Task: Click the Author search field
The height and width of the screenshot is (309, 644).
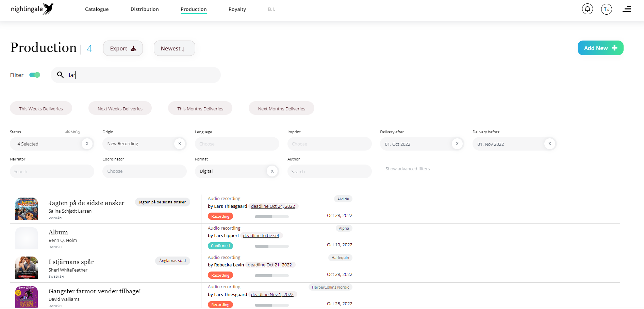Action: pos(329,171)
